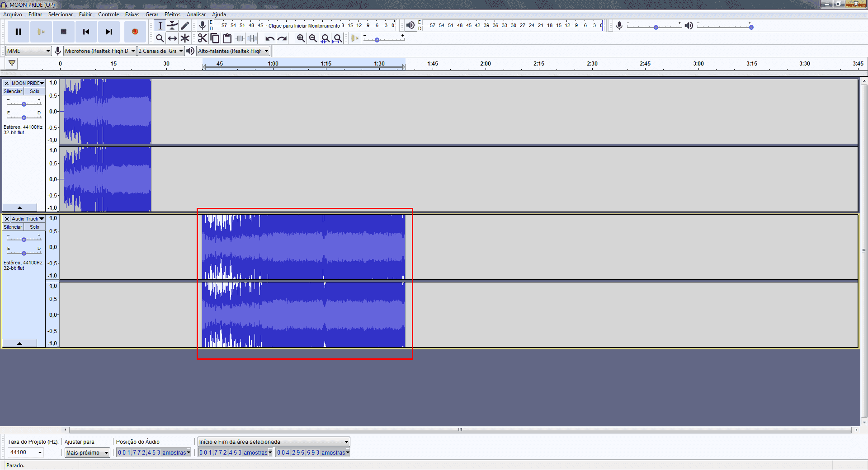Select the Envelope tool

click(172, 26)
